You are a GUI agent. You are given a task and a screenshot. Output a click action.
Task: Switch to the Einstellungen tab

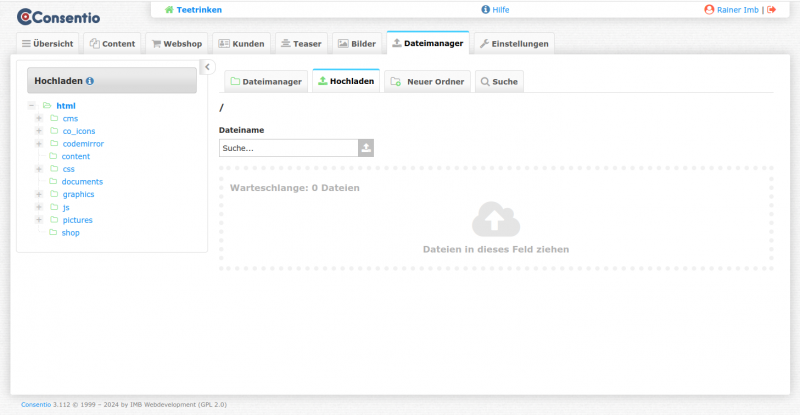(515, 44)
